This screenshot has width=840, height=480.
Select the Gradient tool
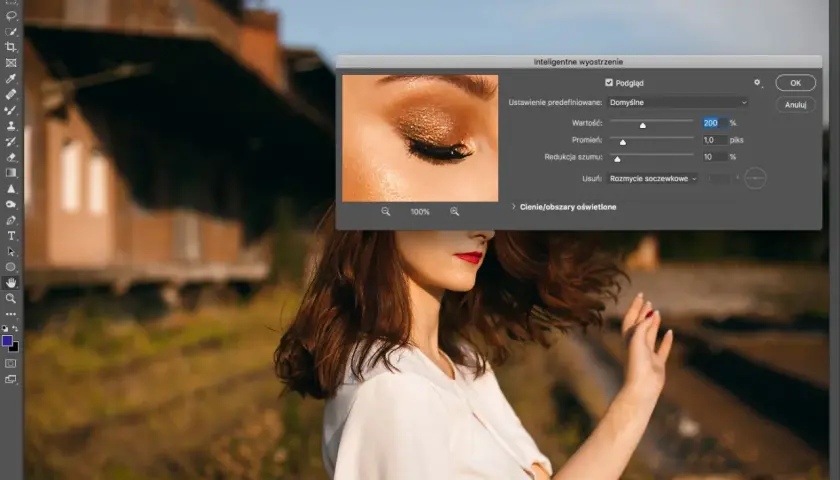(11, 172)
